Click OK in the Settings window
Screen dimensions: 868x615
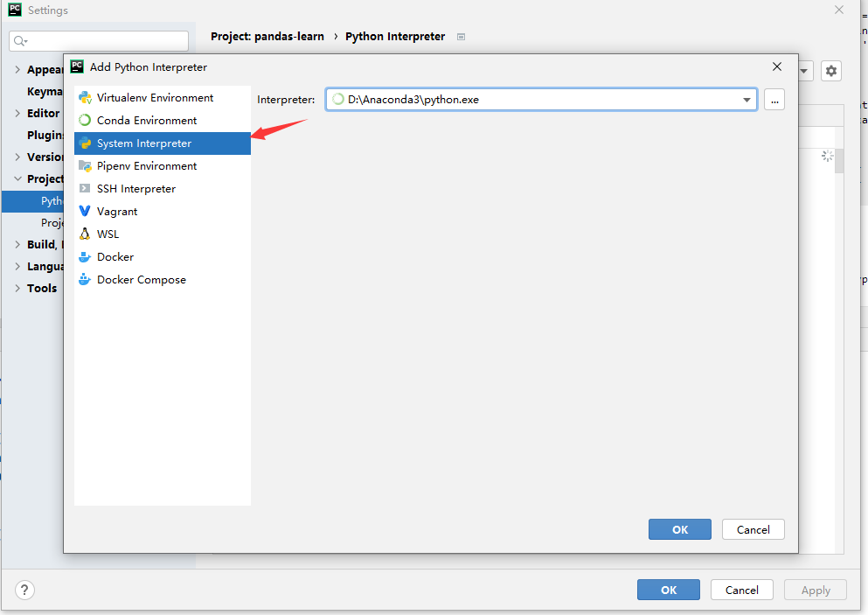click(x=668, y=590)
